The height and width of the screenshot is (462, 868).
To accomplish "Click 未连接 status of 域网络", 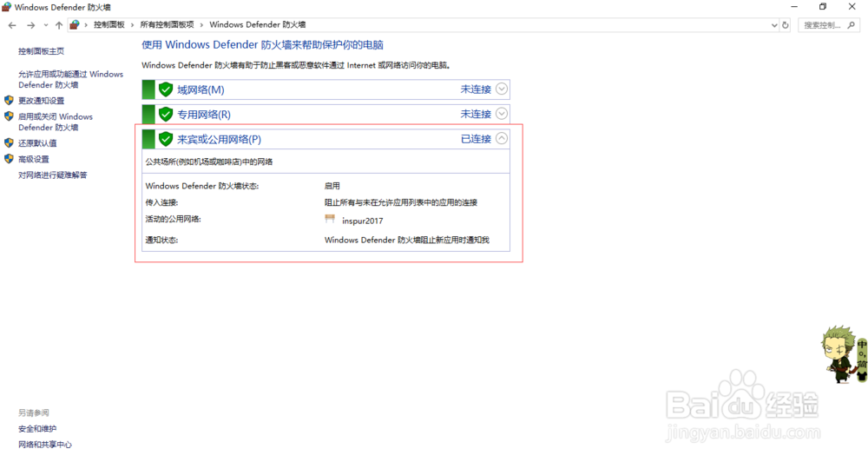I will [x=476, y=89].
